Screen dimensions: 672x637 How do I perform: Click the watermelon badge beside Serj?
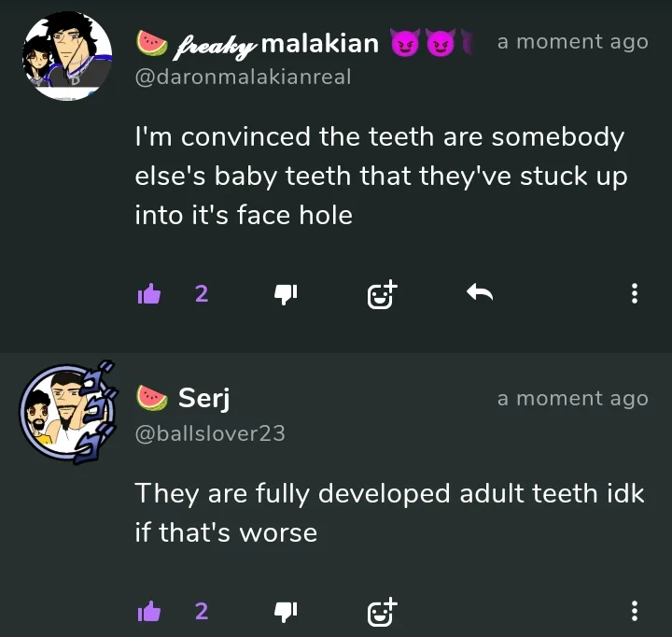(151, 399)
